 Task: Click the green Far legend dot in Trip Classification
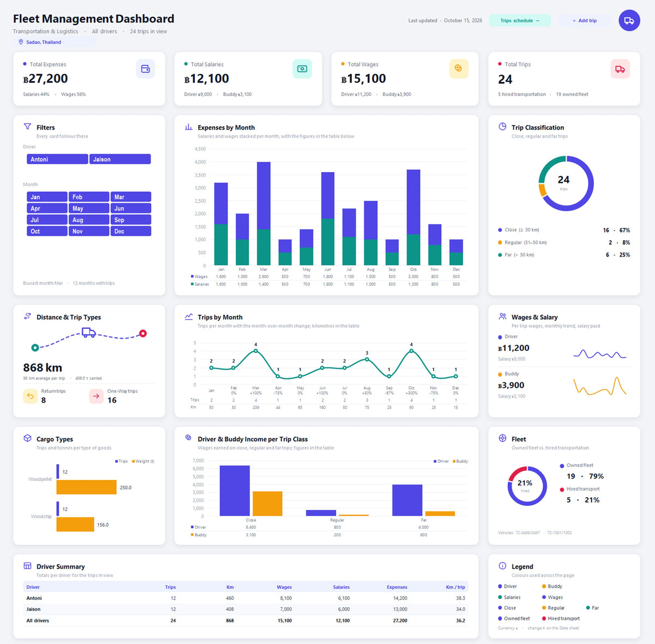point(500,255)
